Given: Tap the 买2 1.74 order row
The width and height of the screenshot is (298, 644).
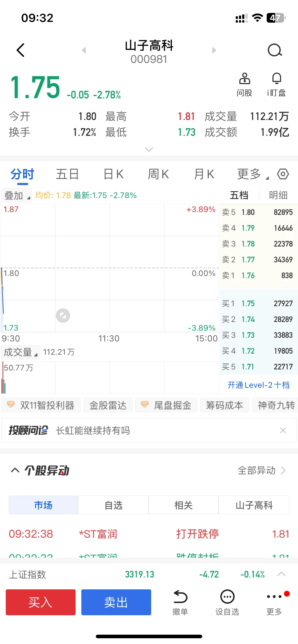Looking at the screenshot, I should pos(258,319).
